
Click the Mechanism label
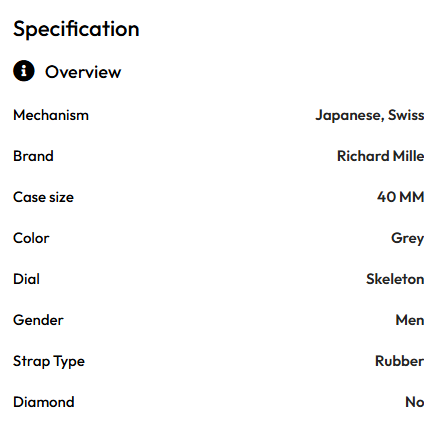coord(51,115)
